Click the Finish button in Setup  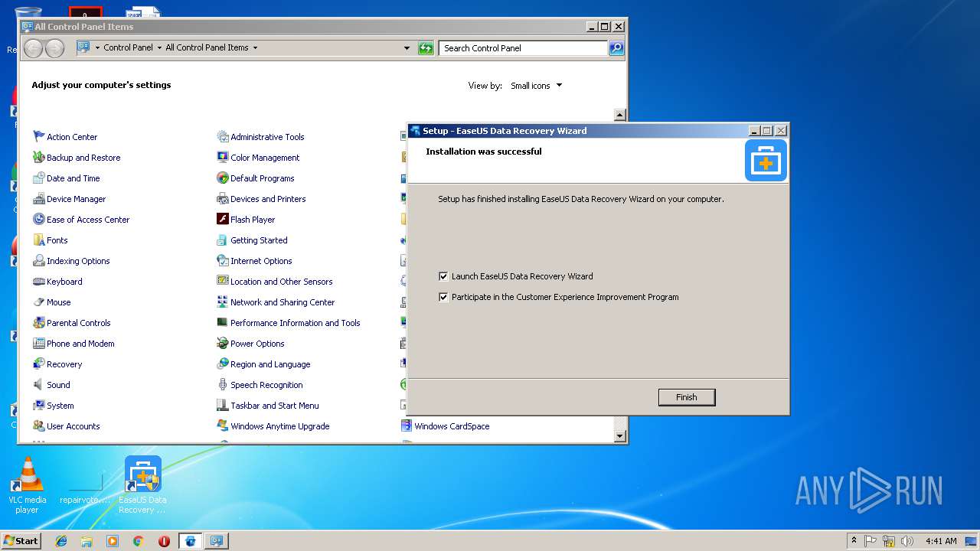click(687, 397)
